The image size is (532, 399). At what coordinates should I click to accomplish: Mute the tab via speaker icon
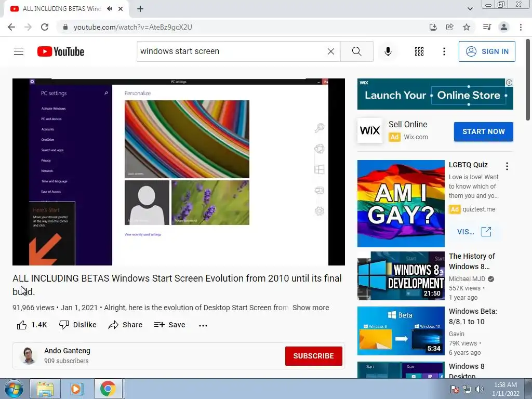(109, 9)
